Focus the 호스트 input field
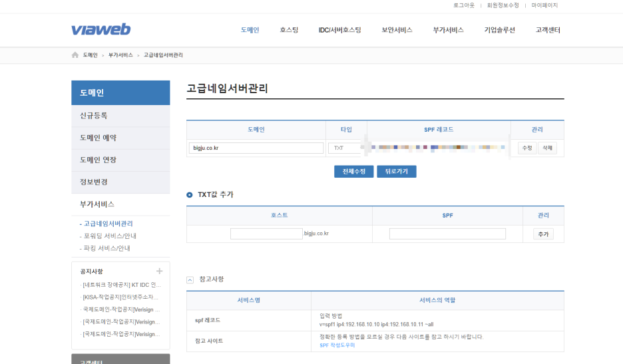This screenshot has height=364, width=623. coord(266,234)
